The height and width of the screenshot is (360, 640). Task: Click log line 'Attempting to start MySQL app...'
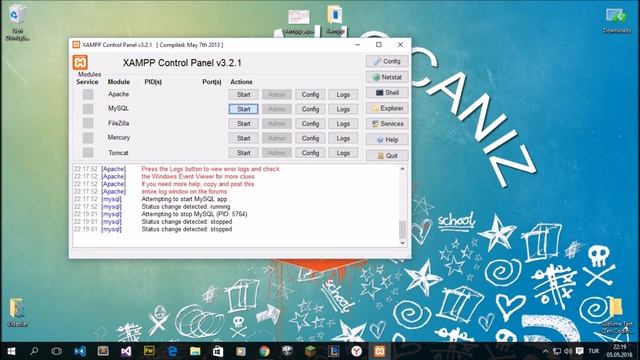tap(187, 199)
